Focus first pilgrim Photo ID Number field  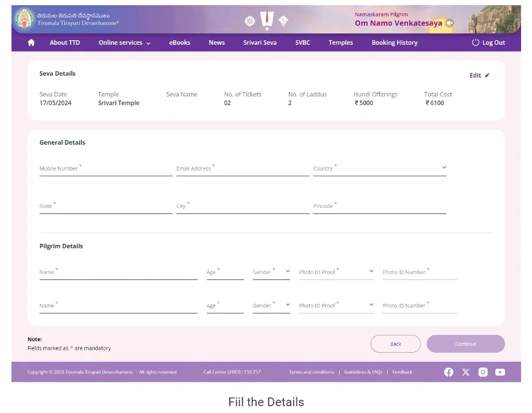(420, 272)
